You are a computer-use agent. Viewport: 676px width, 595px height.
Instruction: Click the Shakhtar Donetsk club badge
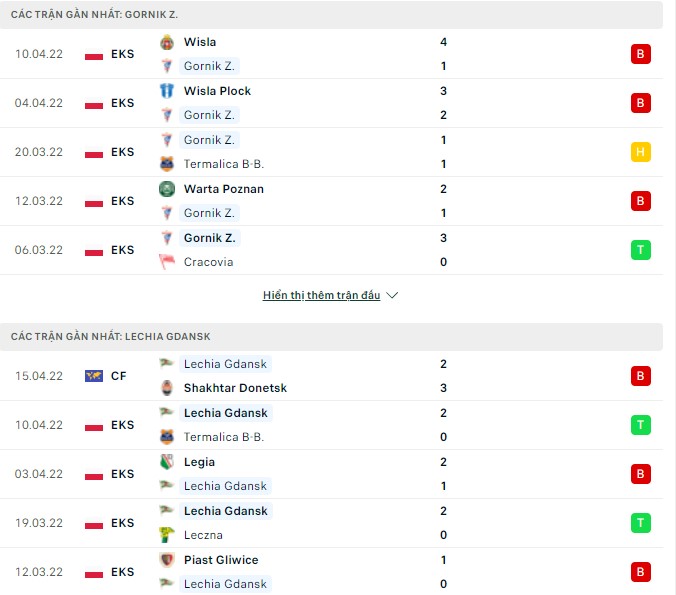167,388
